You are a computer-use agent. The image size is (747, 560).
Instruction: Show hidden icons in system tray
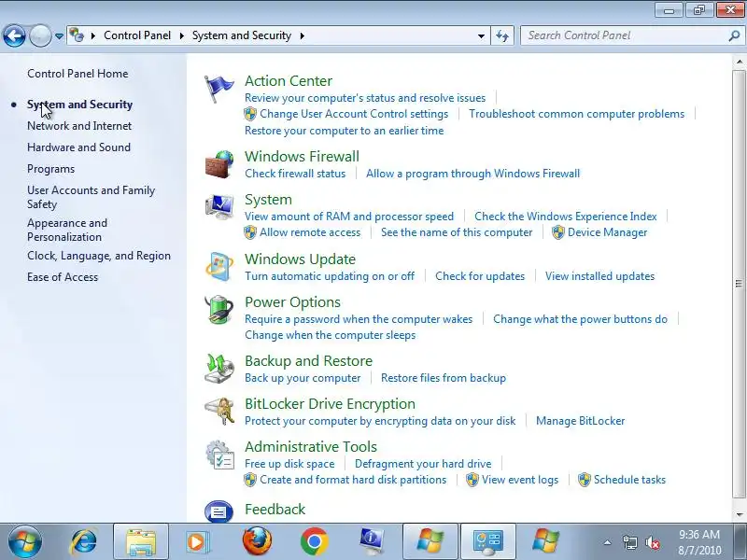608,542
